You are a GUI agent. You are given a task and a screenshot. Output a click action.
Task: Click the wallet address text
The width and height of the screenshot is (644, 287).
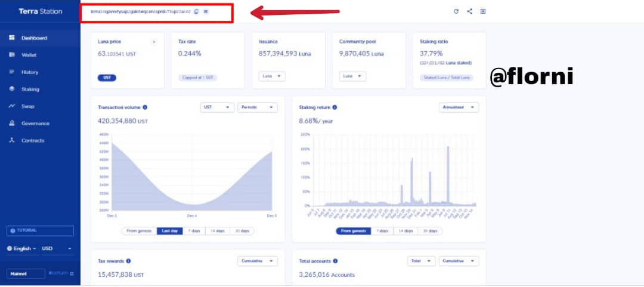(141, 11)
